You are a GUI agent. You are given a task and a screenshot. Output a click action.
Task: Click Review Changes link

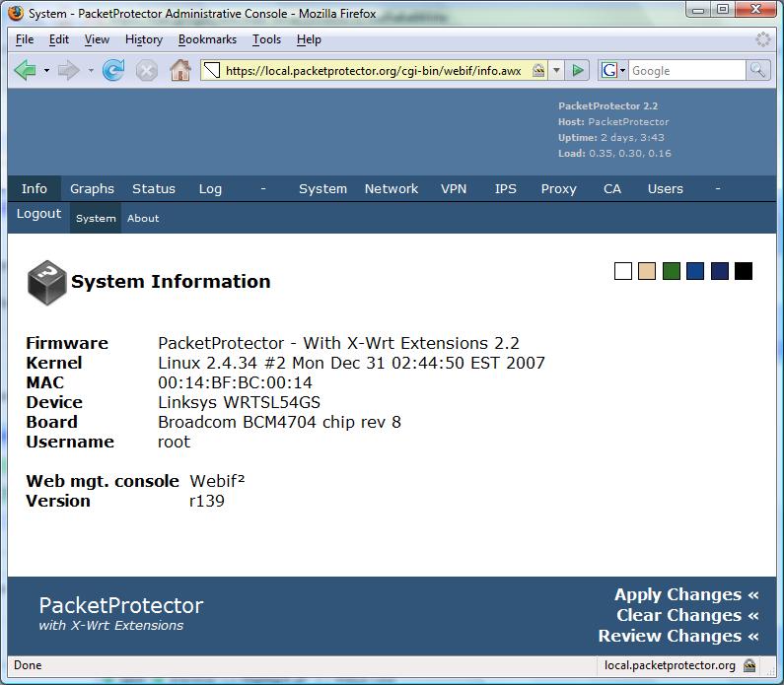coord(678,636)
